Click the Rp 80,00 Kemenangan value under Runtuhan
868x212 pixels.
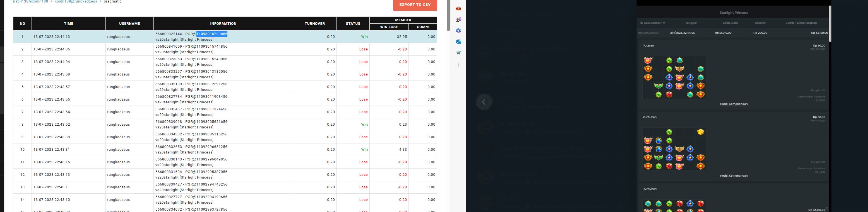(x=819, y=117)
